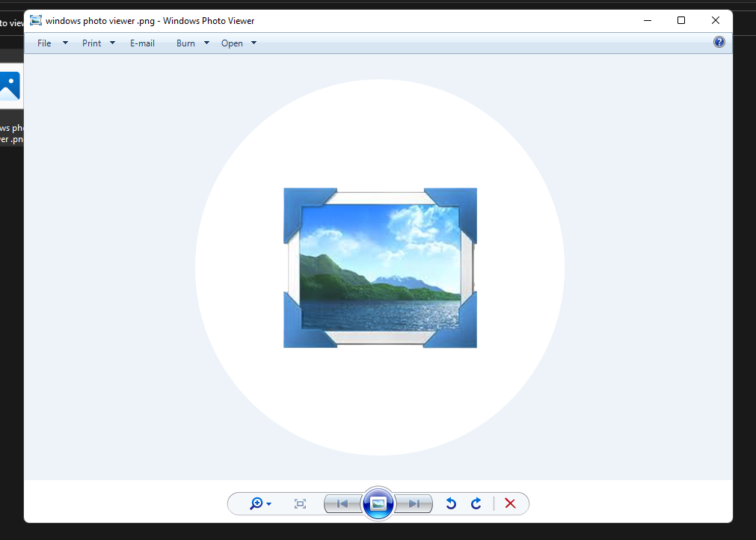This screenshot has width=756, height=540.
Task: Click the Open menu label
Action: [x=232, y=43]
